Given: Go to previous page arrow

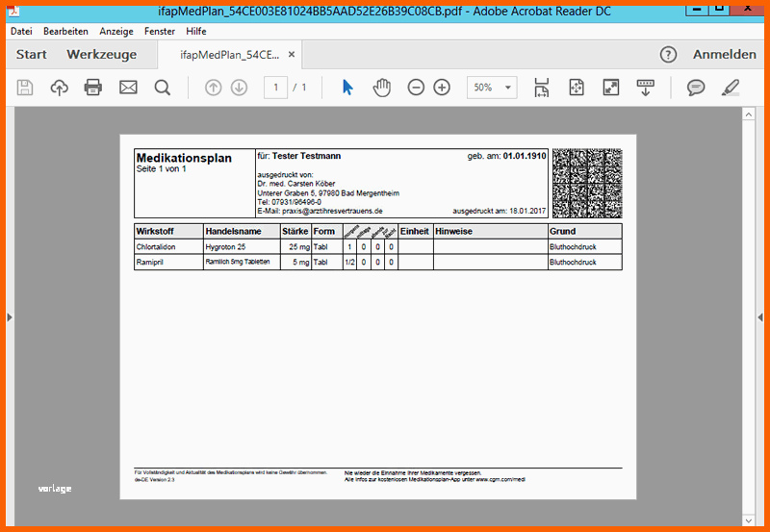Looking at the screenshot, I should 213,88.
